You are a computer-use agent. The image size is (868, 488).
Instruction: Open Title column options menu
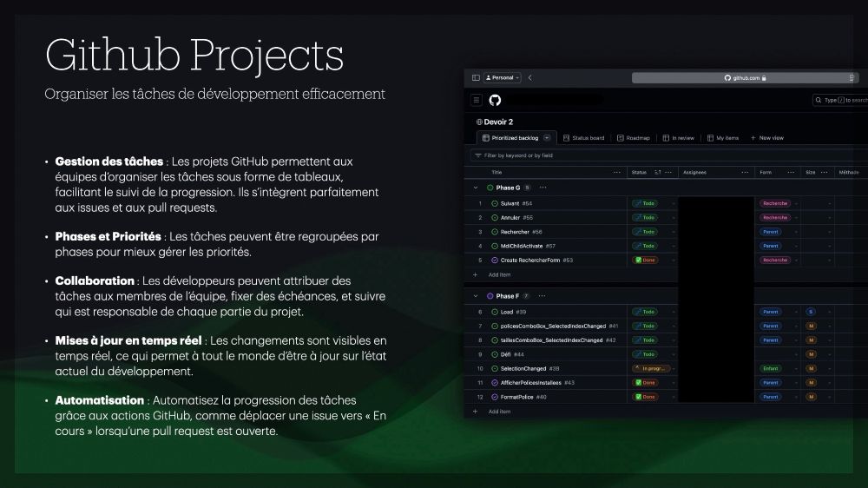point(616,172)
